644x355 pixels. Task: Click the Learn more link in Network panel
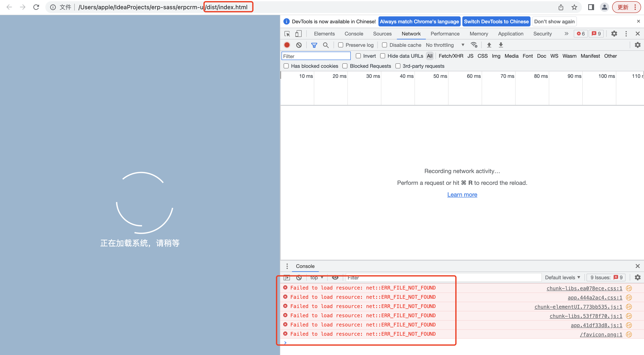pos(462,194)
